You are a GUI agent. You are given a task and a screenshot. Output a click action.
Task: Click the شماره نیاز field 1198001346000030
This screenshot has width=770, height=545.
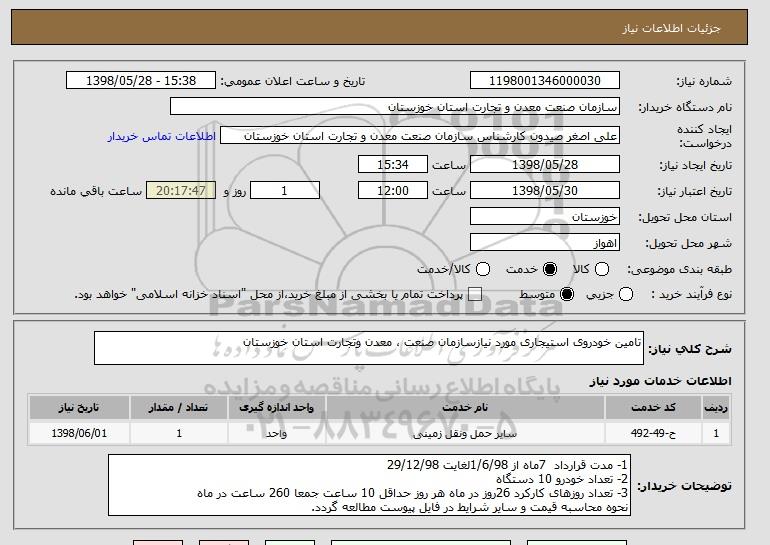(x=545, y=81)
